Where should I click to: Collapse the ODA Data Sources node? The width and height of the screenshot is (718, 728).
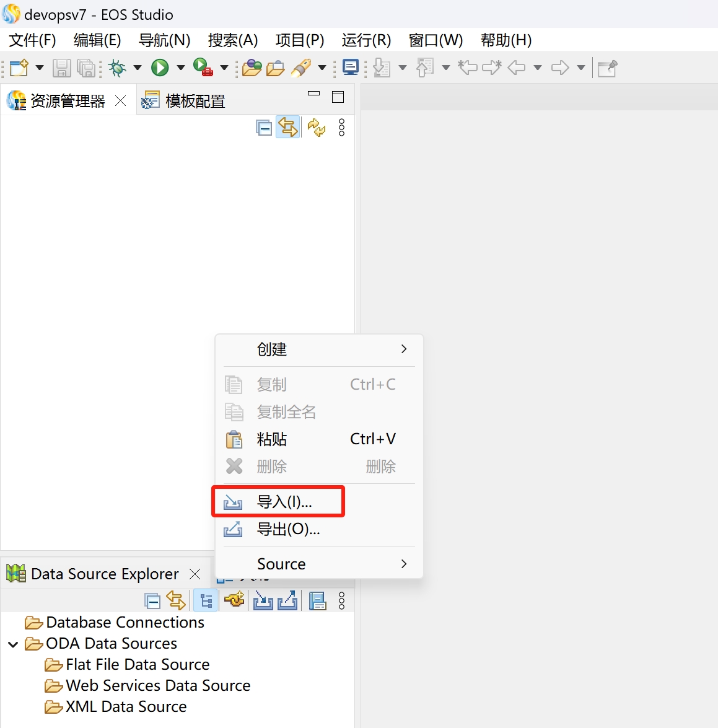tap(14, 644)
